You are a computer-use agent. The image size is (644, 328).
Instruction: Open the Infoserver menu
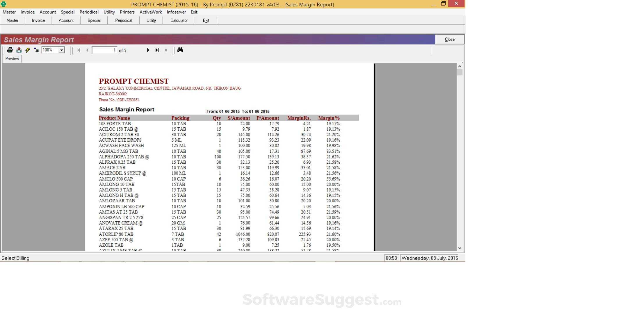click(176, 12)
